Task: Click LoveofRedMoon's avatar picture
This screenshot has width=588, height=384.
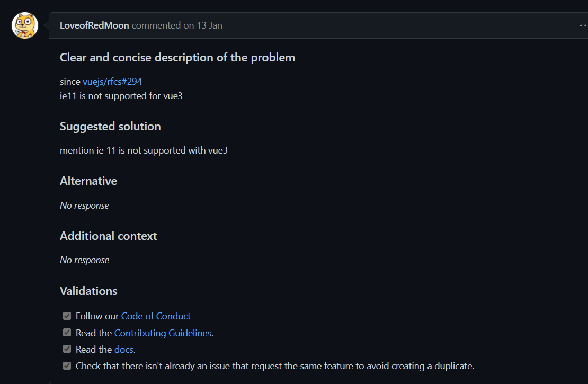Action: [x=24, y=25]
